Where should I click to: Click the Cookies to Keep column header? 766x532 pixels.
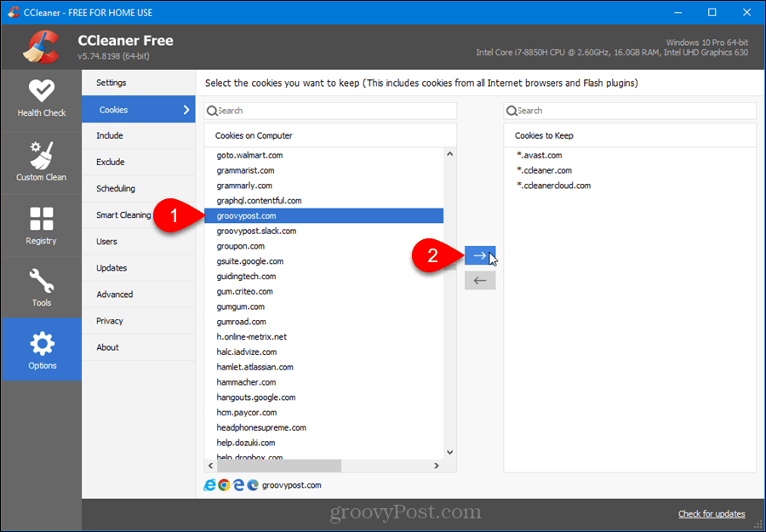(630, 135)
